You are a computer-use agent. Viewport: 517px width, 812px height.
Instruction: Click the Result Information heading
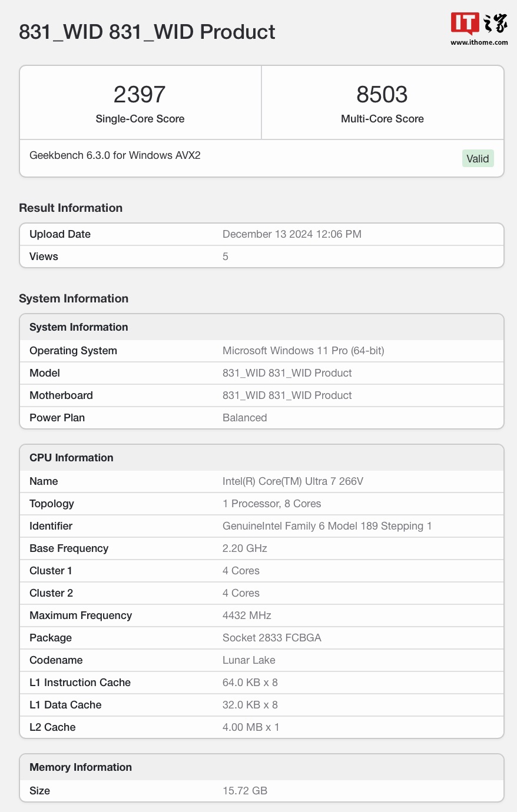point(71,208)
